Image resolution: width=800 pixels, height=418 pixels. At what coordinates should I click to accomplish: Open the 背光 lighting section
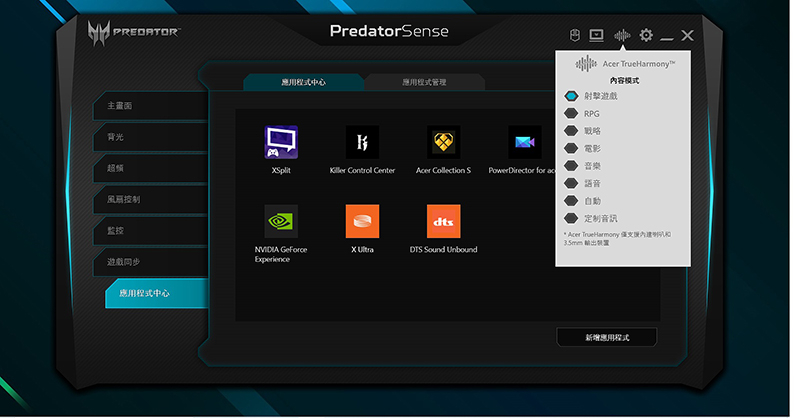click(150, 136)
